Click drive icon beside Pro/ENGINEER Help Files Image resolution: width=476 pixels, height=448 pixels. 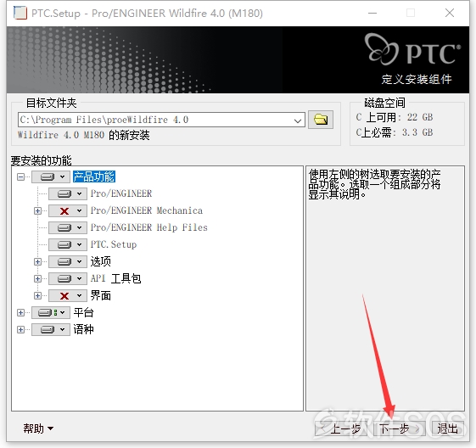pyautogui.click(x=65, y=227)
